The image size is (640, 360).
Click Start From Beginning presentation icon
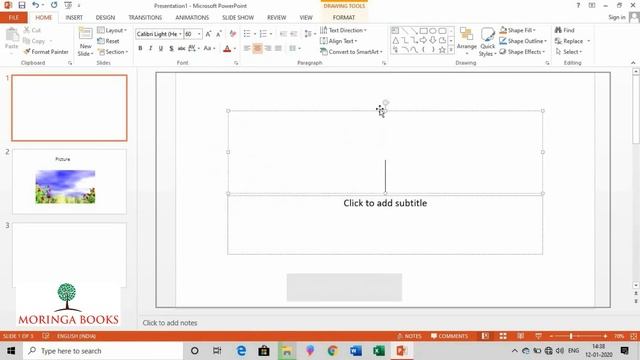[x=68, y=5]
